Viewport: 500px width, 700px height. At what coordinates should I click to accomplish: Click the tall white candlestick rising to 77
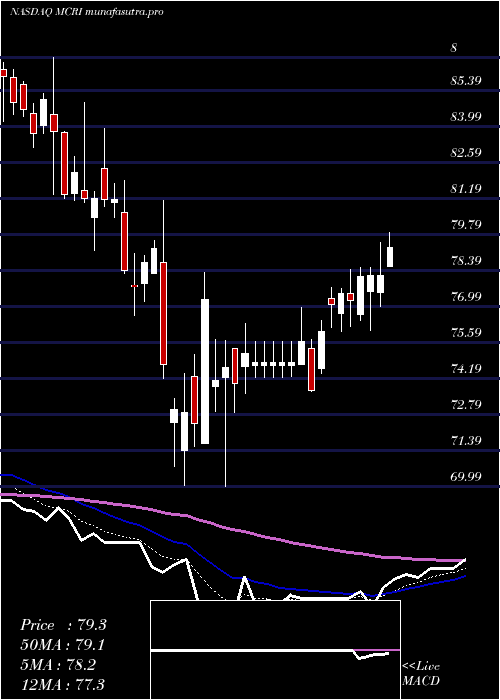[x=204, y=371]
